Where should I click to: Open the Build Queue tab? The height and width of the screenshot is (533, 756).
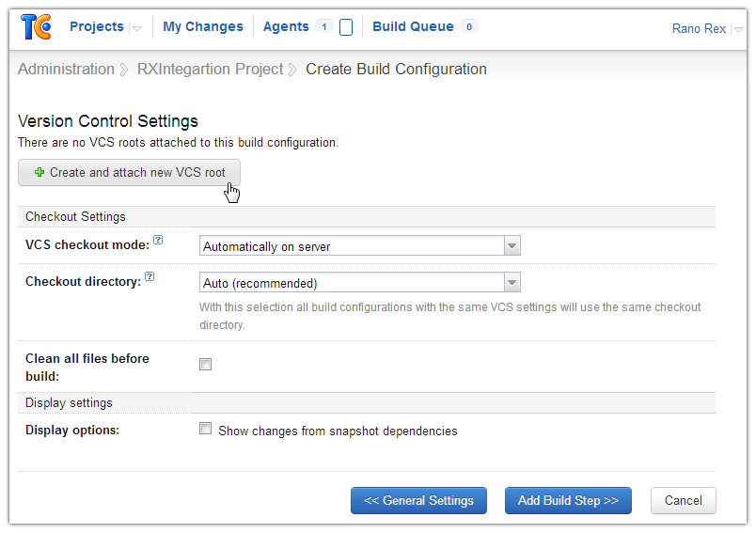413,26
